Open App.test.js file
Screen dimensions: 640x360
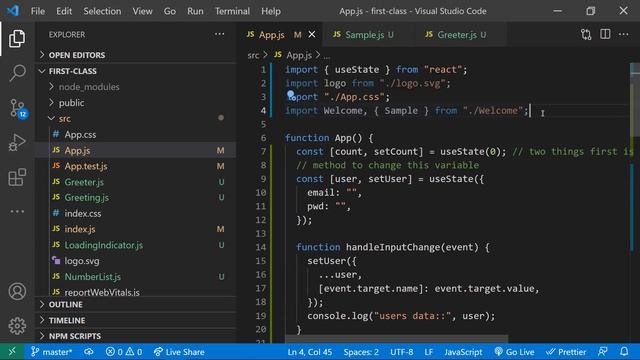click(x=137, y=166)
